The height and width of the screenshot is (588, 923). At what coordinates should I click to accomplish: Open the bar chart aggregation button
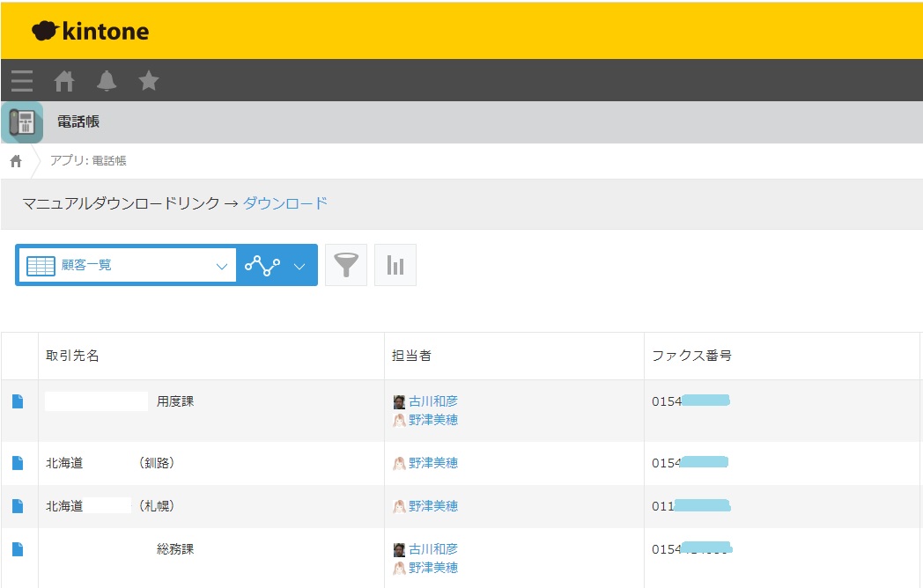395,265
